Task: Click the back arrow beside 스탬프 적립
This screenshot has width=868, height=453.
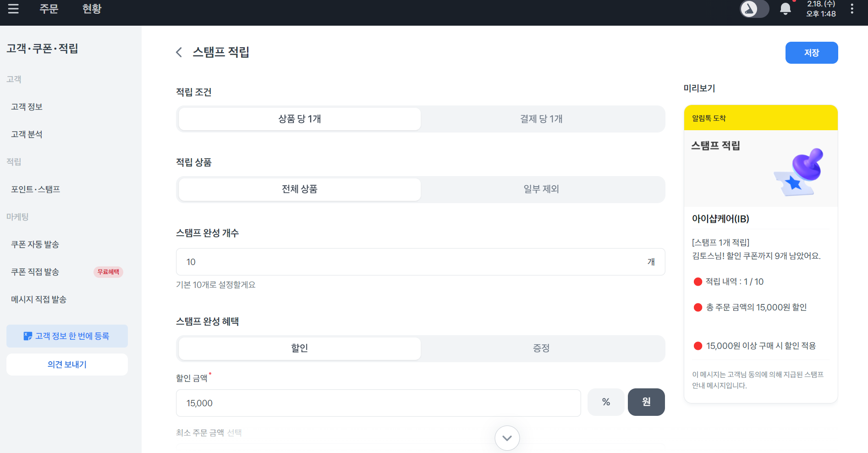Action: pyautogui.click(x=179, y=52)
